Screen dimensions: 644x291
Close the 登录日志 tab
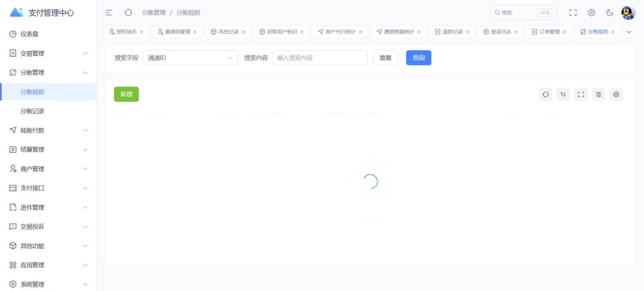[516, 31]
